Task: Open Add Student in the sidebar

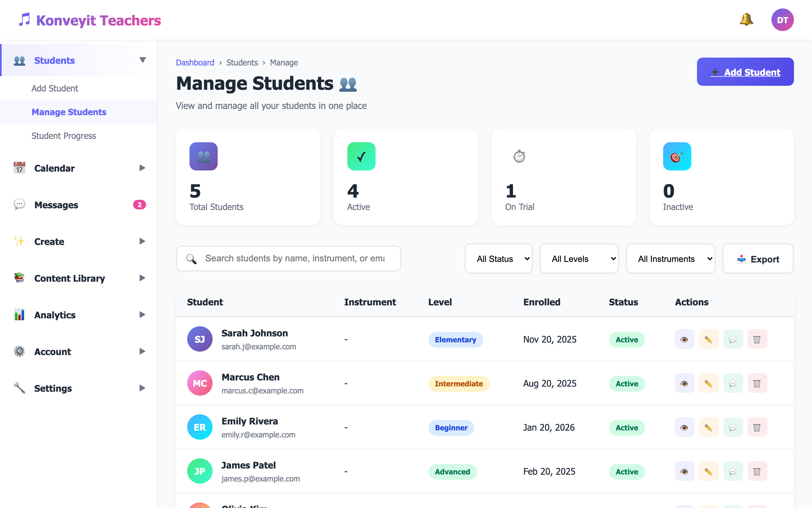Action: [x=55, y=88]
